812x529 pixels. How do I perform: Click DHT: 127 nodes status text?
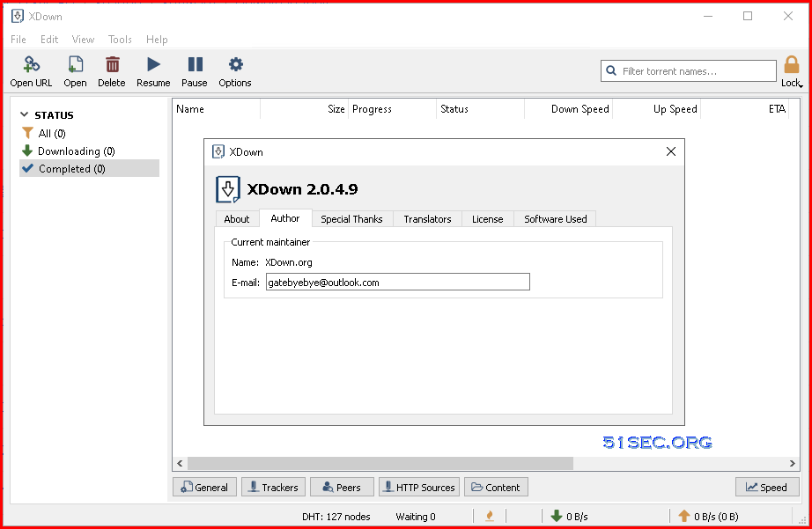tap(336, 517)
